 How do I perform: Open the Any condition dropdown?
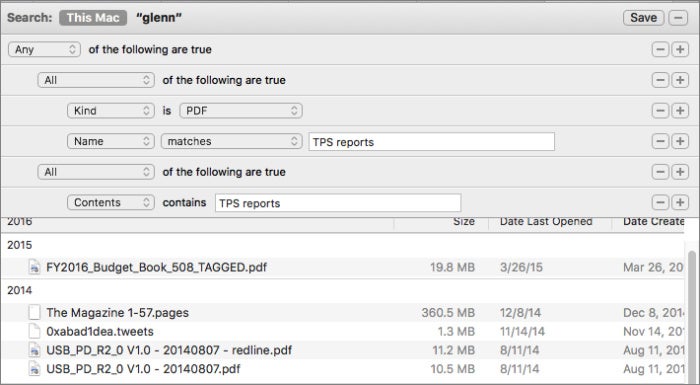(44, 49)
